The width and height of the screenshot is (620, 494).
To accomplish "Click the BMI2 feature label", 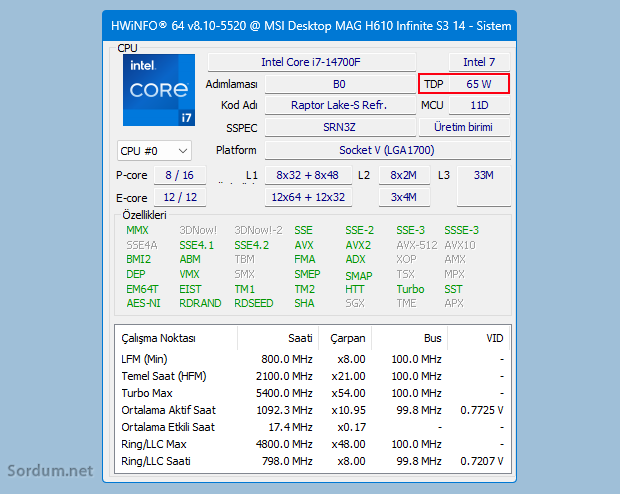I will click(x=138, y=259).
